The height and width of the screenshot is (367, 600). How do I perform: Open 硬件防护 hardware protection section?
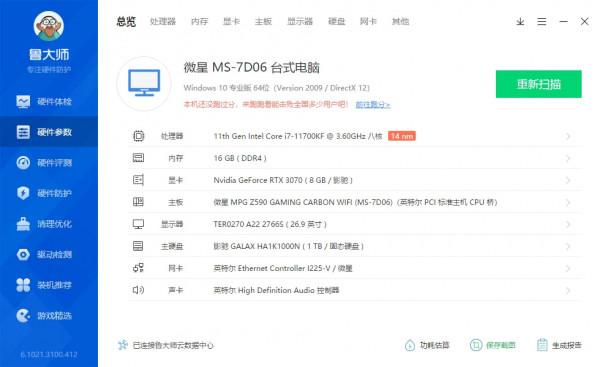[49, 193]
